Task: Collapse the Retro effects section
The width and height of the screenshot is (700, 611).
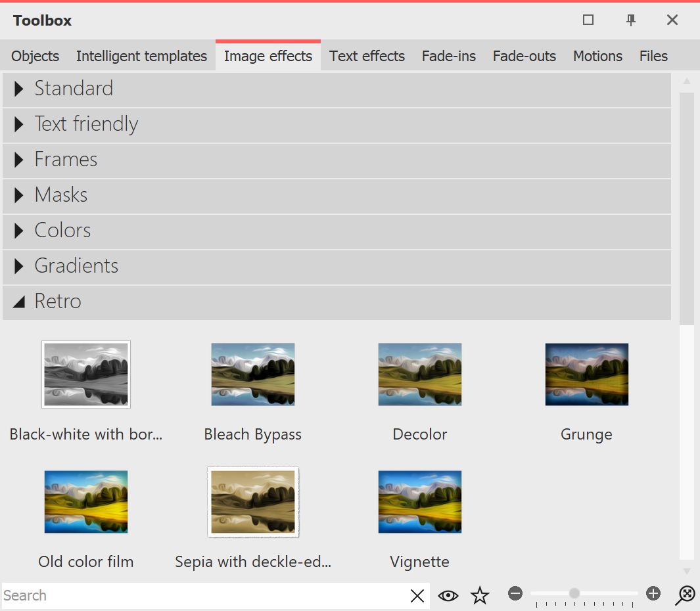Action: [x=58, y=301]
